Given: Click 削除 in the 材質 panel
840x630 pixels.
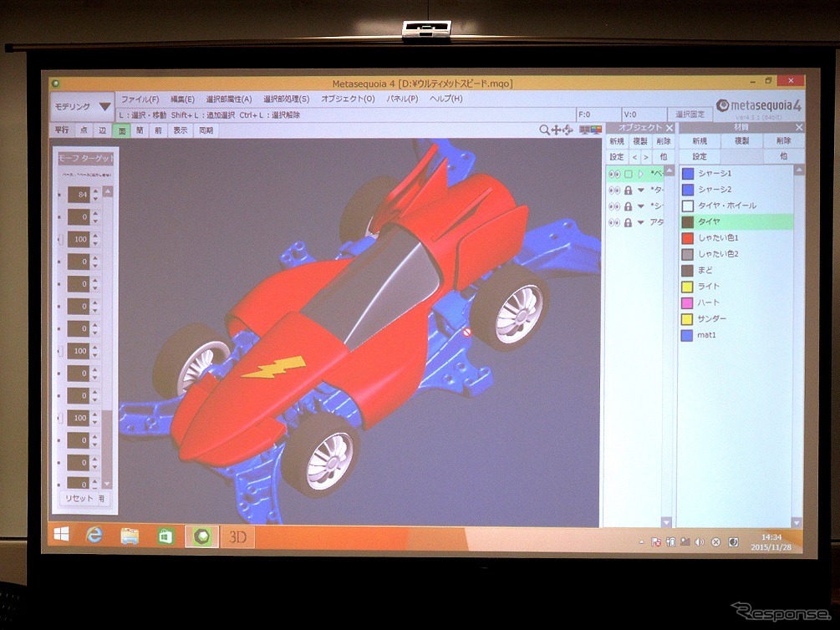Looking at the screenshot, I should click(x=783, y=140).
